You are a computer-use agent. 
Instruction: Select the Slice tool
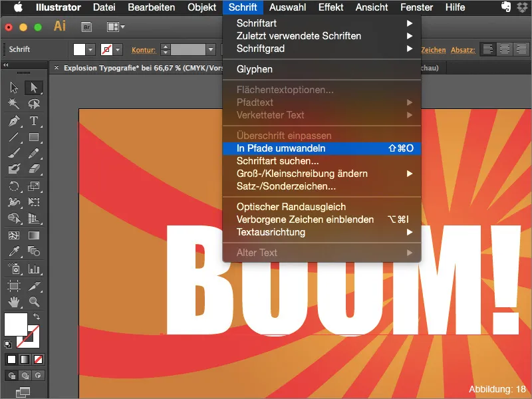click(34, 286)
